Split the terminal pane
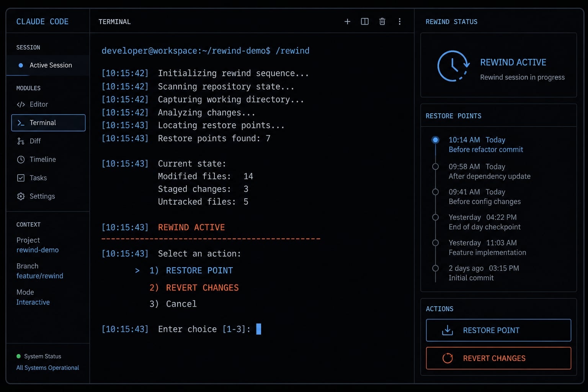 (x=365, y=21)
